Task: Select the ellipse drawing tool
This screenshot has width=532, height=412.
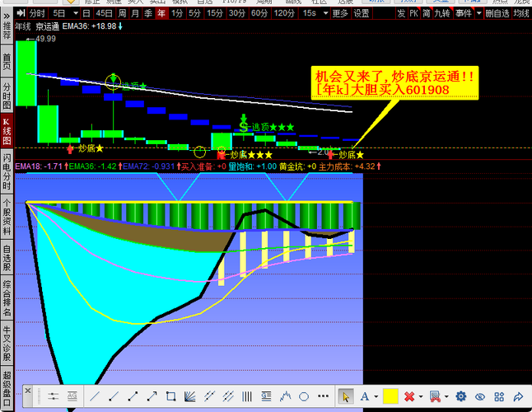Action: (304, 396)
